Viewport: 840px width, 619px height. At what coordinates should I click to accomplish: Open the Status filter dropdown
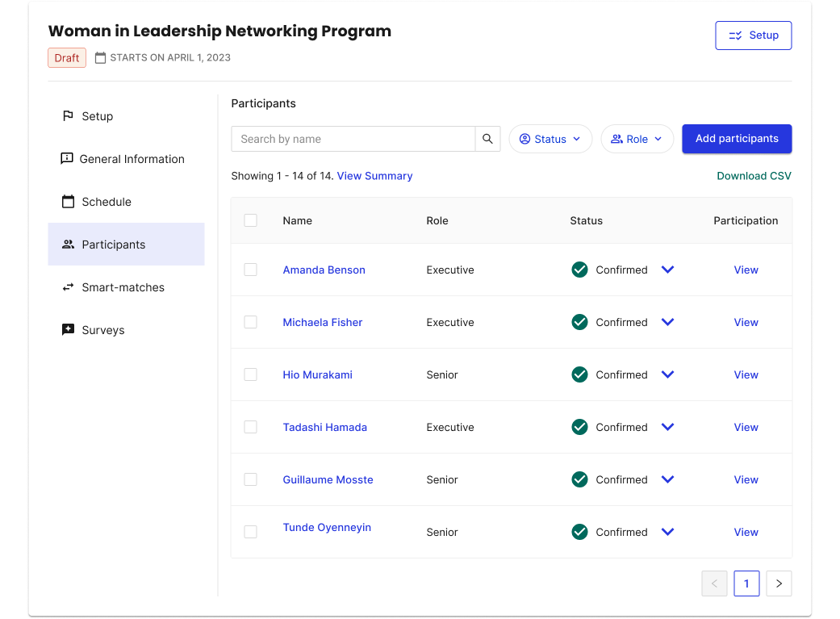pos(550,139)
